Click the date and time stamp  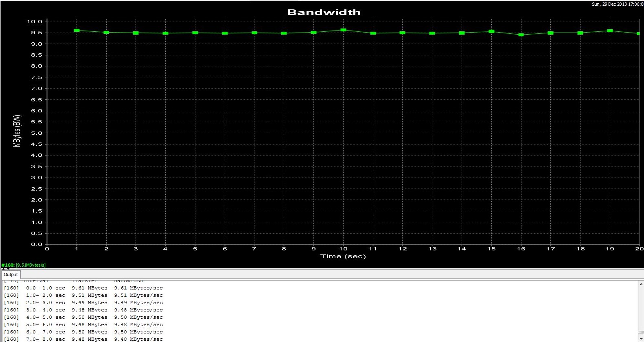(617, 4)
